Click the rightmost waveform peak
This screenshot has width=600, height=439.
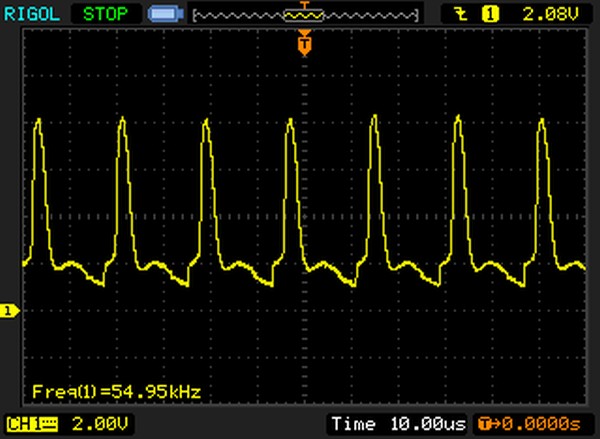pos(542,121)
